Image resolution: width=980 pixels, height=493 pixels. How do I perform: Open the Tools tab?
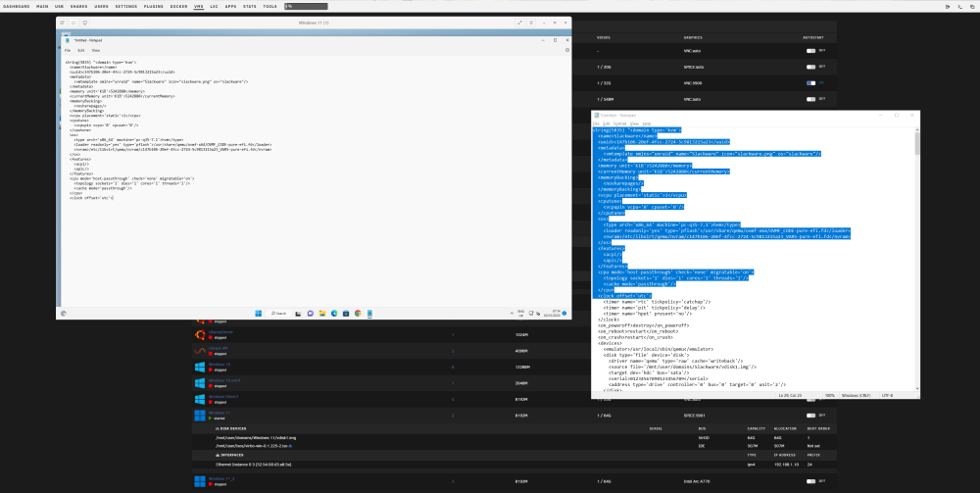270,6
